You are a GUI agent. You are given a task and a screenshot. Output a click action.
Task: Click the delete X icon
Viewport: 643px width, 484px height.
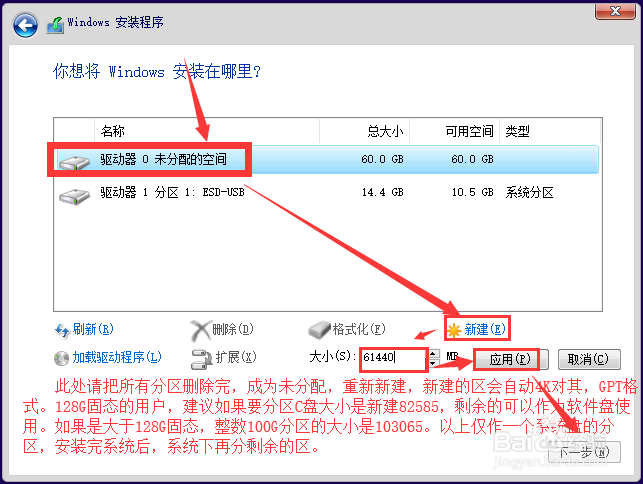(x=201, y=331)
